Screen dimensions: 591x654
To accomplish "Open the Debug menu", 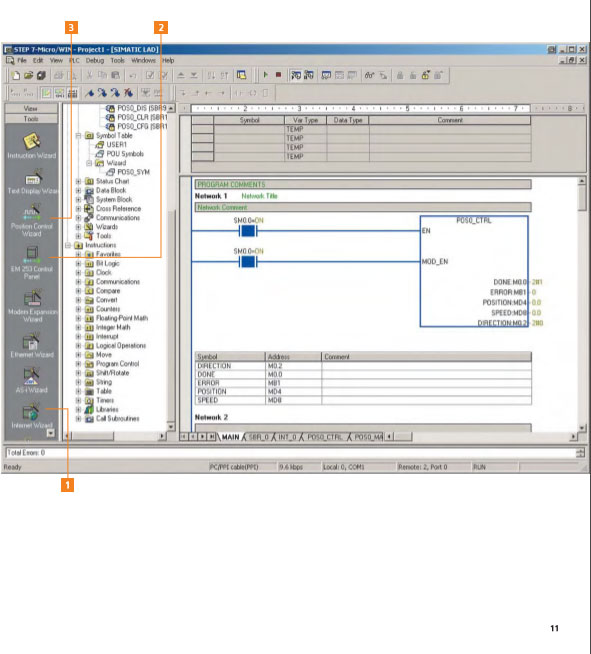I will tap(95, 60).
